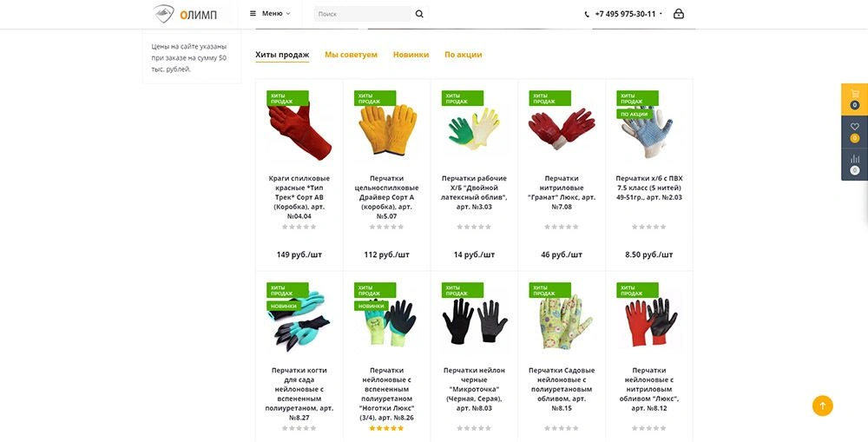Click the Olimp logo icon
Image resolution: width=868 pixels, height=442 pixels.
[x=164, y=13]
